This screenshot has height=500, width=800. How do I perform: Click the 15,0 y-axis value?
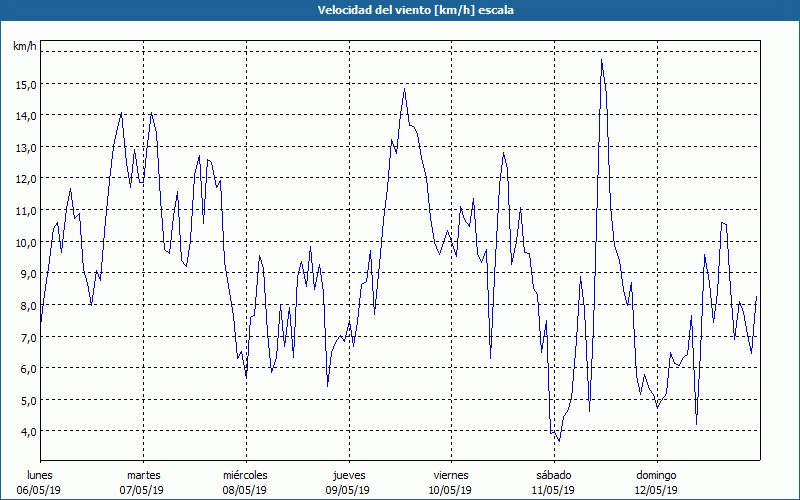pyautogui.click(x=26, y=85)
